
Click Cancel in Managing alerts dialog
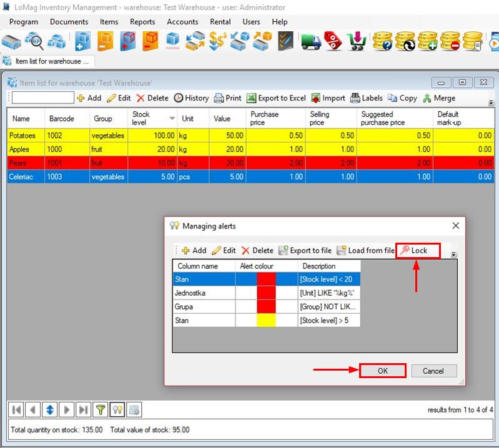[433, 371]
